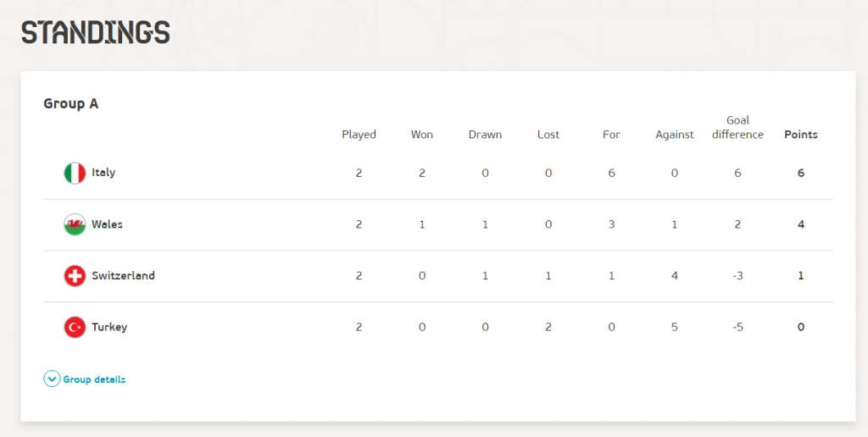This screenshot has width=868, height=437.
Task: Select the Italy team name
Action: [103, 173]
